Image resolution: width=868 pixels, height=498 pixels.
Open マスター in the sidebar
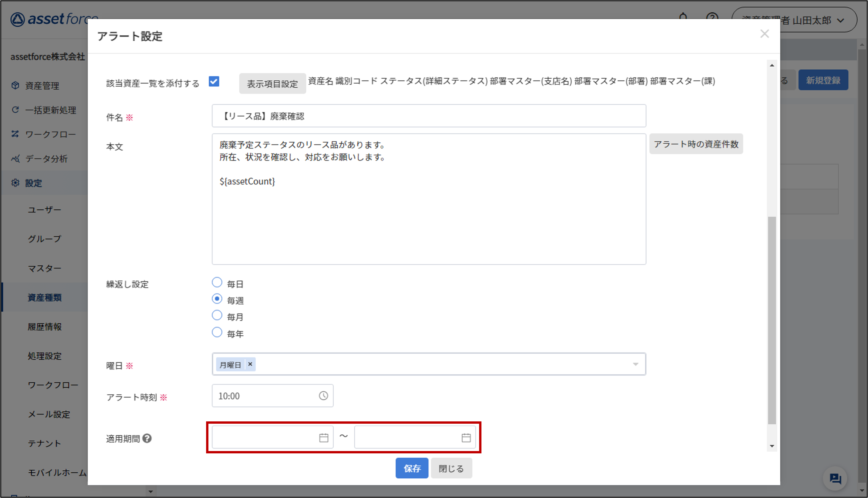44,268
